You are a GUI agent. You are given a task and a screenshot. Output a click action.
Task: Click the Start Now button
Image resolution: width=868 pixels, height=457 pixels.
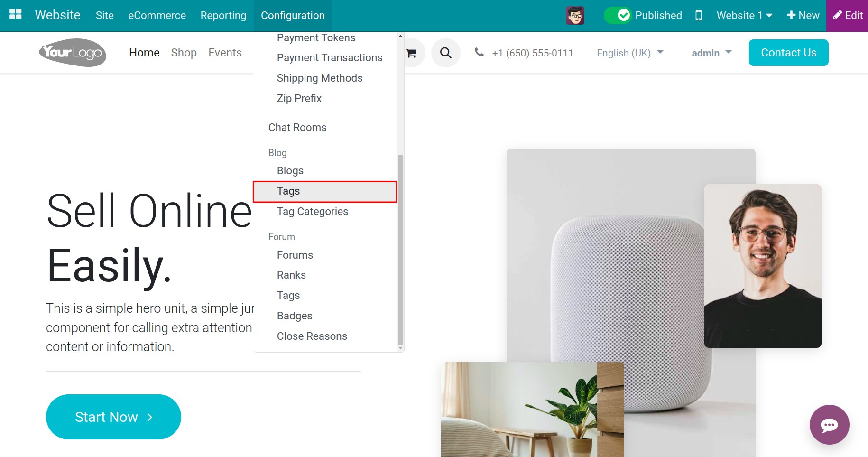(x=113, y=417)
